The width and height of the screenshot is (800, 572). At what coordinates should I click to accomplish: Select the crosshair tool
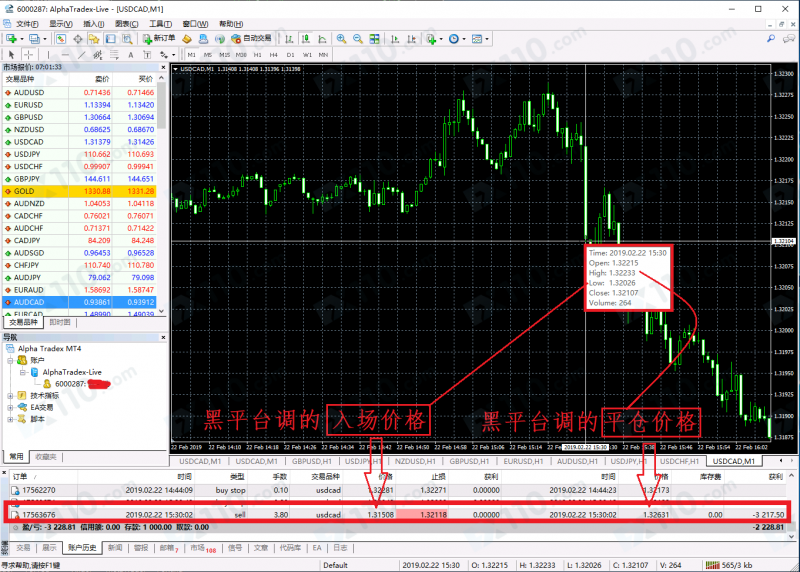pos(23,54)
